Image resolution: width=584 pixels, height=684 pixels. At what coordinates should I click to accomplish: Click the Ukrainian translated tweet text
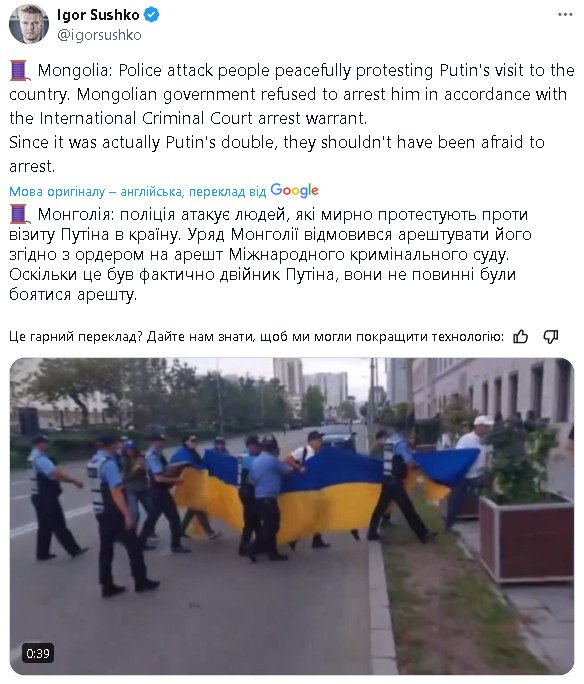[270, 254]
